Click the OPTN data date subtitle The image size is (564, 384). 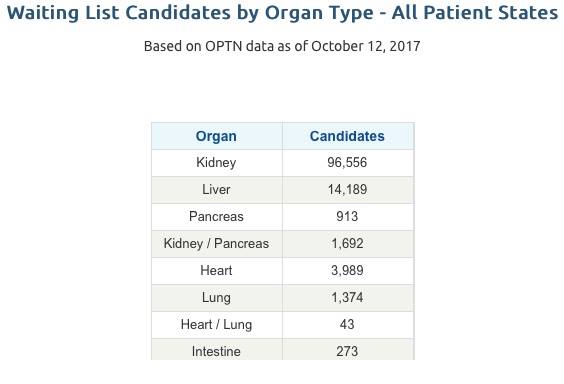(x=282, y=46)
